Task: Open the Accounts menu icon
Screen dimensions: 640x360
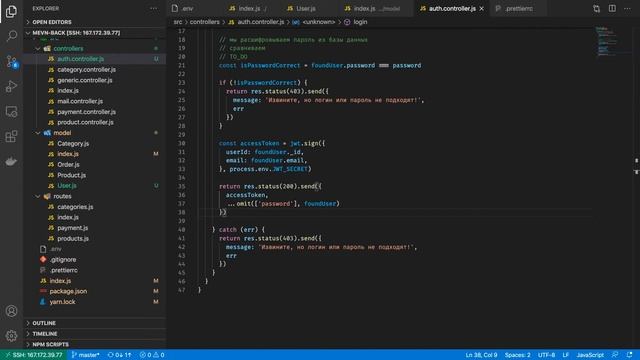Action: (x=11, y=311)
